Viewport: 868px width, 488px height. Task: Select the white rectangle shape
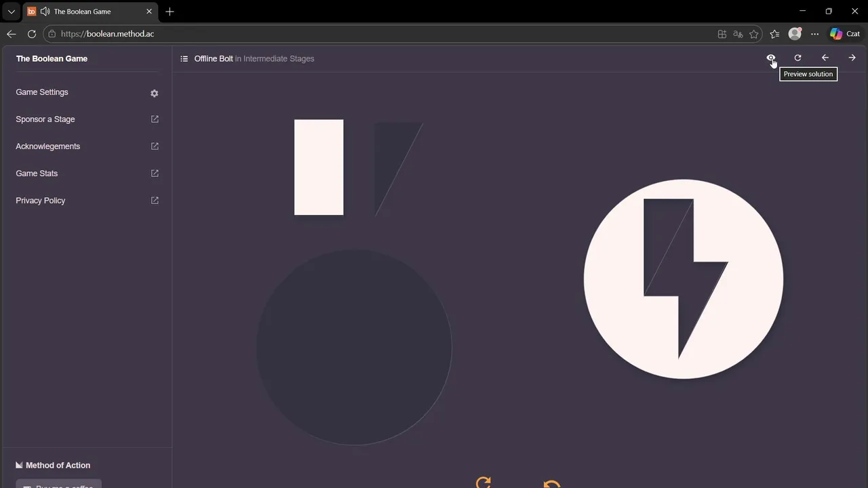pos(319,167)
